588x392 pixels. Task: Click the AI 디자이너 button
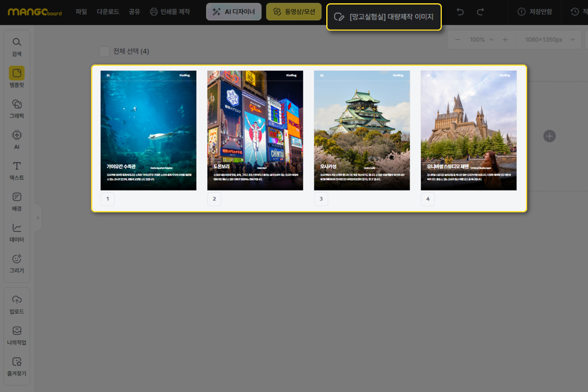pyautogui.click(x=234, y=12)
